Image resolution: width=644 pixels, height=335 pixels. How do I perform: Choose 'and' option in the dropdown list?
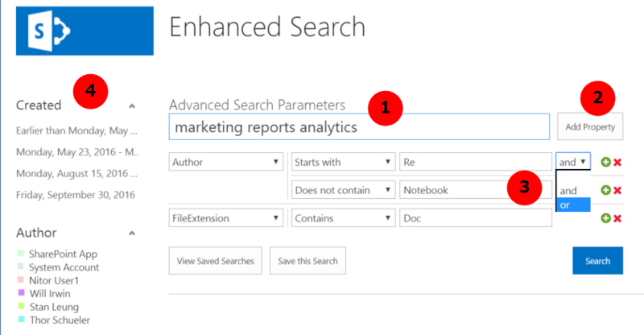[569, 191]
